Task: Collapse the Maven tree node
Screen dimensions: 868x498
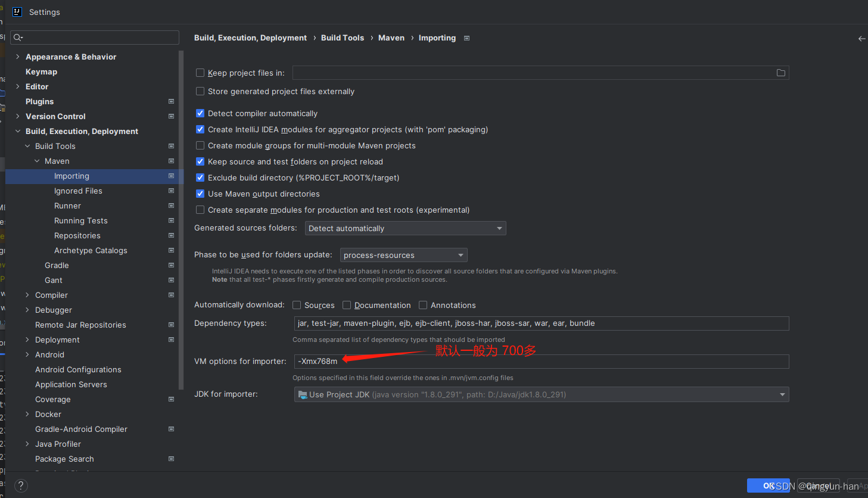Action: pyautogui.click(x=37, y=161)
